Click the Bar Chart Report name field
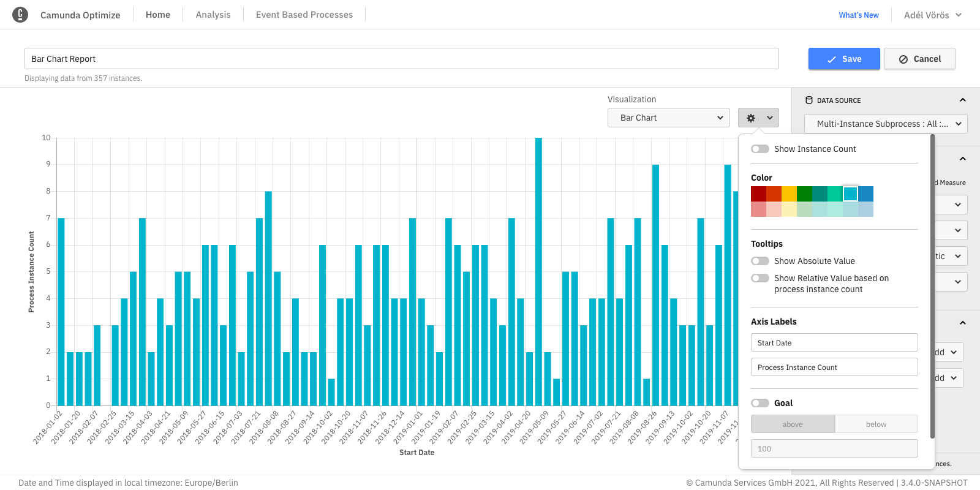This screenshot has width=980, height=490. (x=401, y=59)
